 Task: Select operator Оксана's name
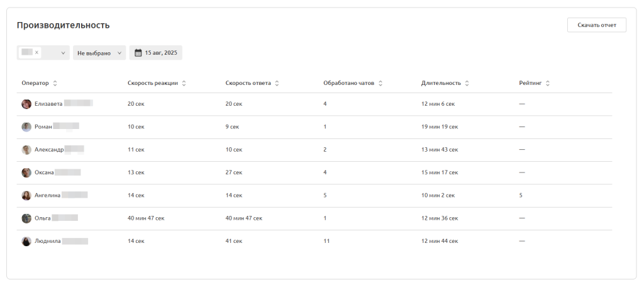click(x=45, y=172)
